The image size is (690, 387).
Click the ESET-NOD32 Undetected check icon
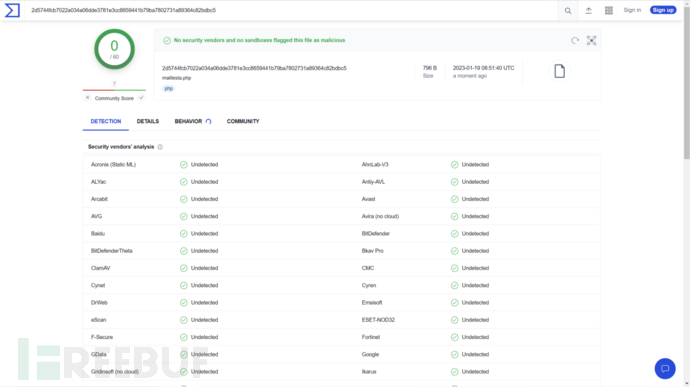click(454, 320)
